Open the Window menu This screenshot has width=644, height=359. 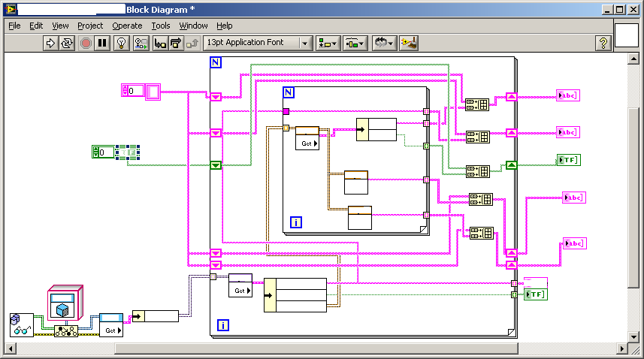[193, 26]
